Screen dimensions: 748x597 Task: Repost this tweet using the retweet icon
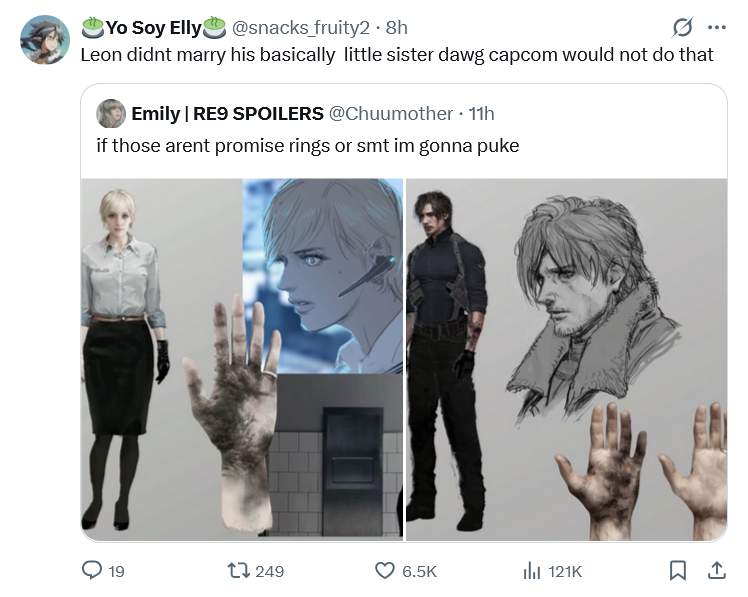(238, 570)
